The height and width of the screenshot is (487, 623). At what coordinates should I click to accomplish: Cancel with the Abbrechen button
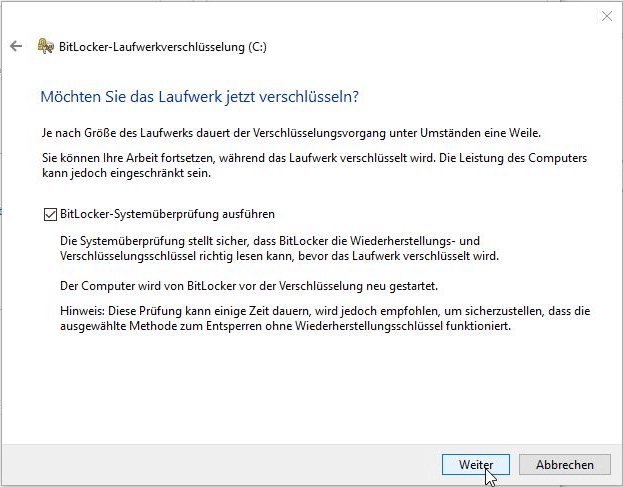[x=565, y=464]
